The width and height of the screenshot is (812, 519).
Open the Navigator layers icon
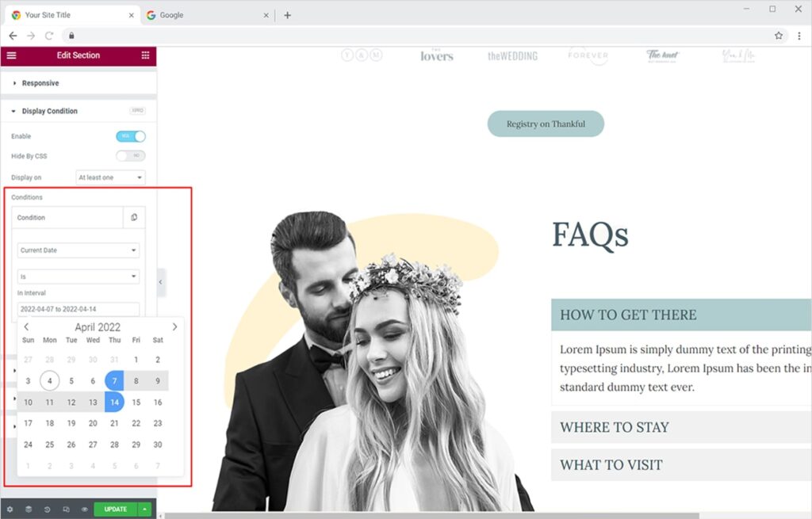point(29,509)
